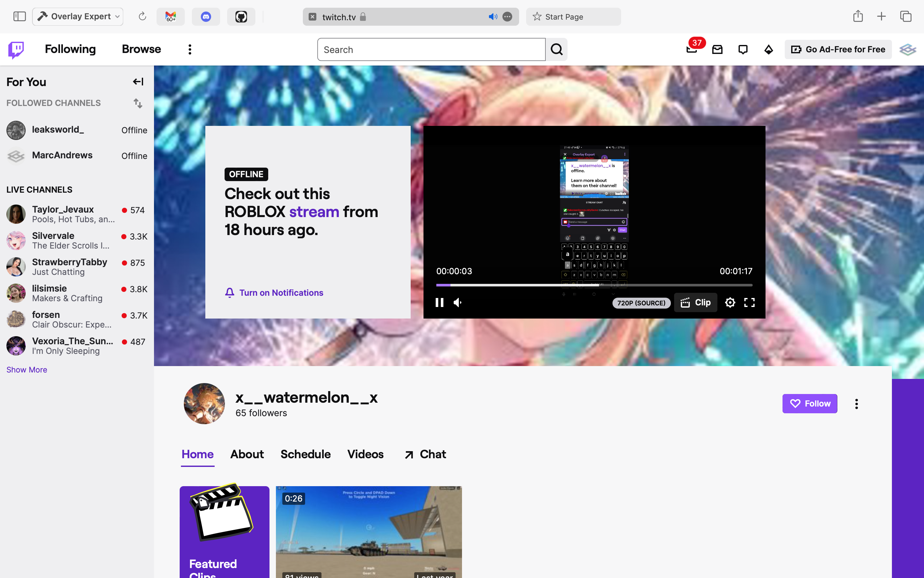Toggle the Safari sidebar button
924x578 pixels.
(x=20, y=16)
